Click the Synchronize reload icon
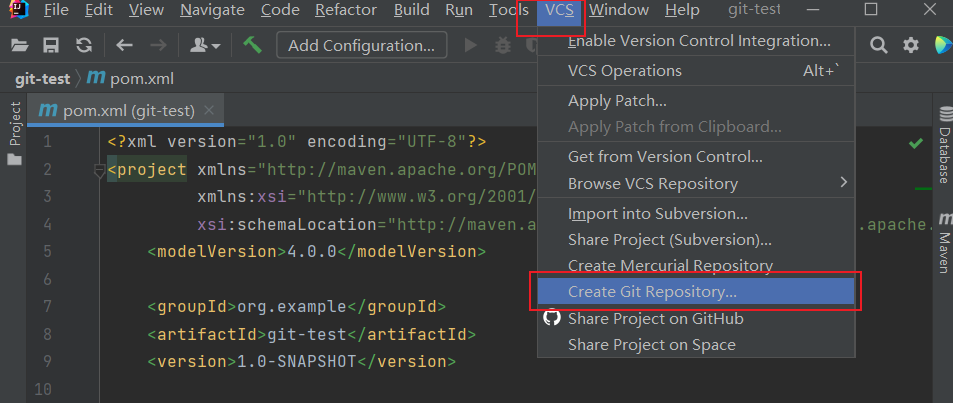The image size is (953, 403). (84, 45)
